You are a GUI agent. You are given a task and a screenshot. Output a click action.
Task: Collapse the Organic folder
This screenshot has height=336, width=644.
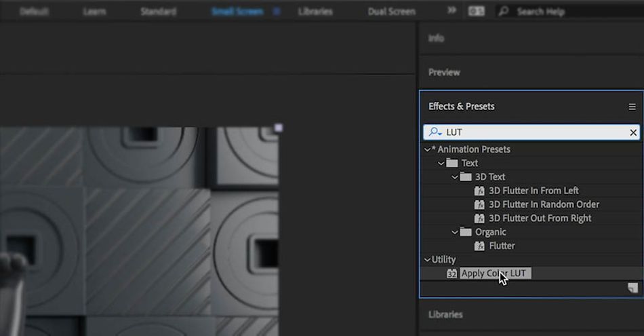[x=454, y=232]
